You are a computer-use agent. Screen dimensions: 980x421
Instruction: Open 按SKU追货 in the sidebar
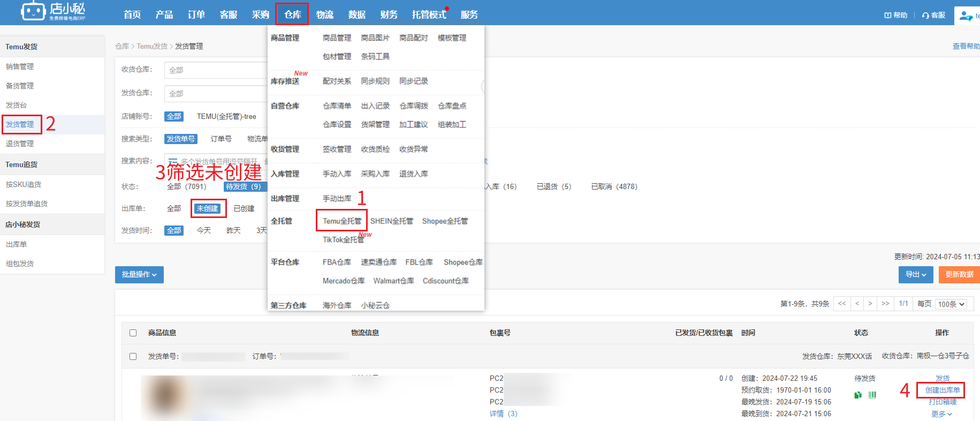pyautogui.click(x=24, y=184)
